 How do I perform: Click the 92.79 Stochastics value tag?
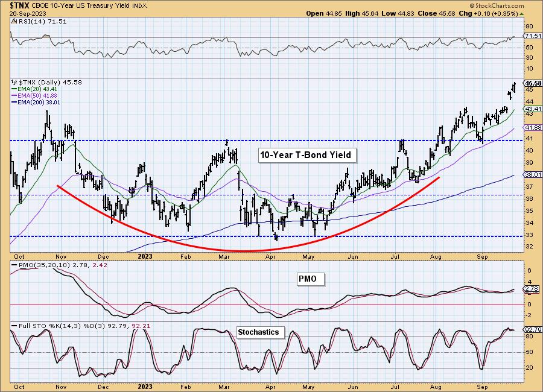(533, 329)
